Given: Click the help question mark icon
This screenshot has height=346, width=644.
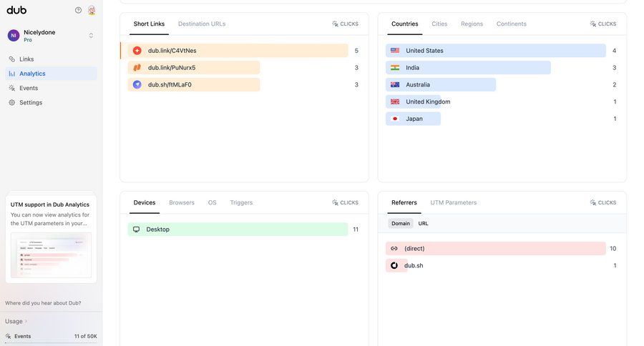Looking at the screenshot, I should coord(78,10).
